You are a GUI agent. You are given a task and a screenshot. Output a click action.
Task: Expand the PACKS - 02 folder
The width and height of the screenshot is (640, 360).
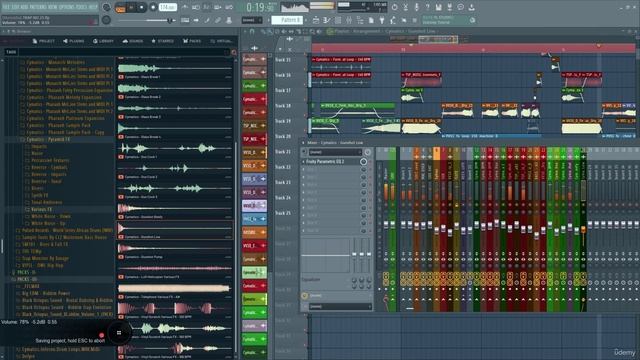27,279
